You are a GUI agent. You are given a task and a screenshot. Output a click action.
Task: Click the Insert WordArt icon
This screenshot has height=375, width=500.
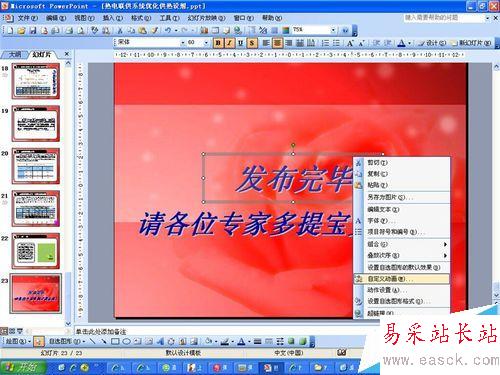click(160, 341)
